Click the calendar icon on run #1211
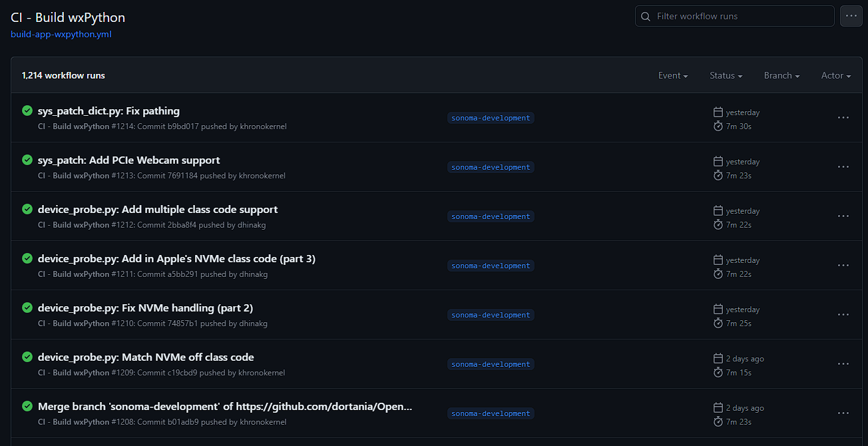868x446 pixels. 718,260
